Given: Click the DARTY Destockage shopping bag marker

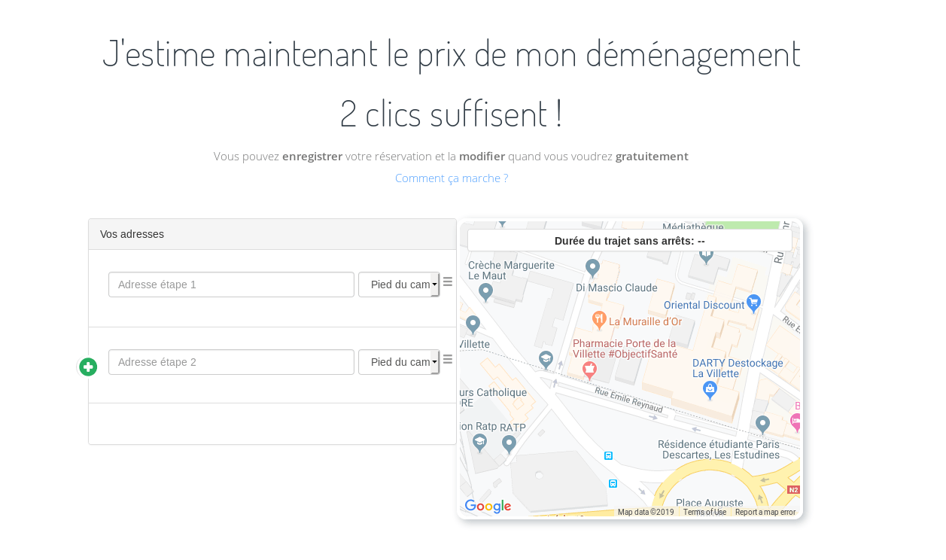Looking at the screenshot, I should tap(710, 389).
